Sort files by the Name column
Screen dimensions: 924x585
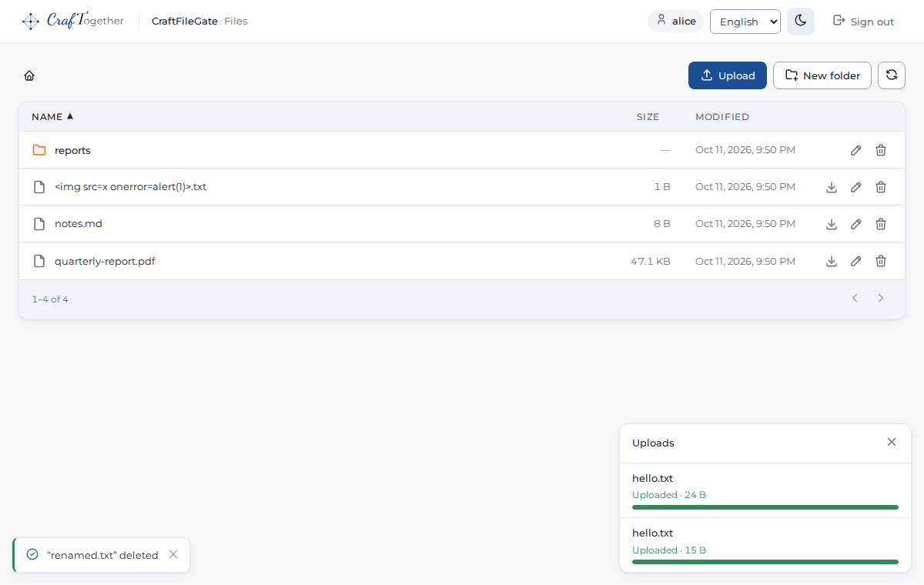(x=52, y=117)
